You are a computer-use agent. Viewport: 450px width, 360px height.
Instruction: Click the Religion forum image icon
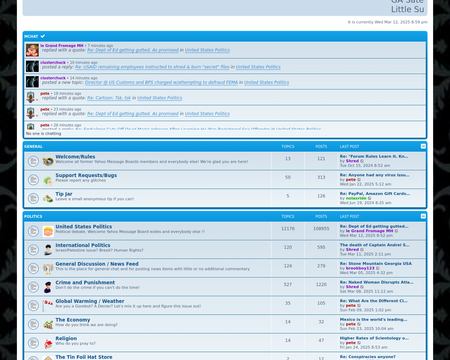click(48, 343)
